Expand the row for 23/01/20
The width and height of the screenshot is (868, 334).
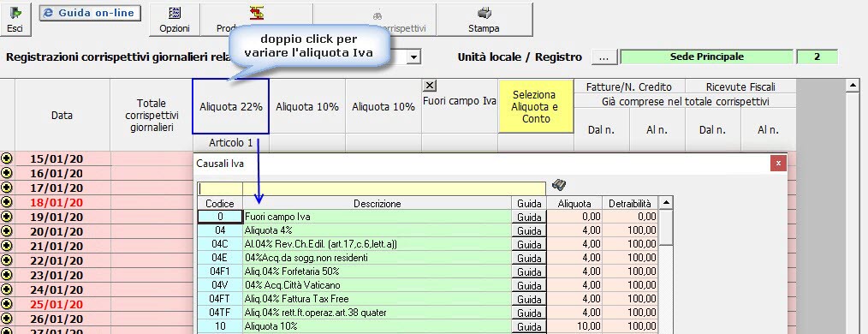click(x=7, y=275)
